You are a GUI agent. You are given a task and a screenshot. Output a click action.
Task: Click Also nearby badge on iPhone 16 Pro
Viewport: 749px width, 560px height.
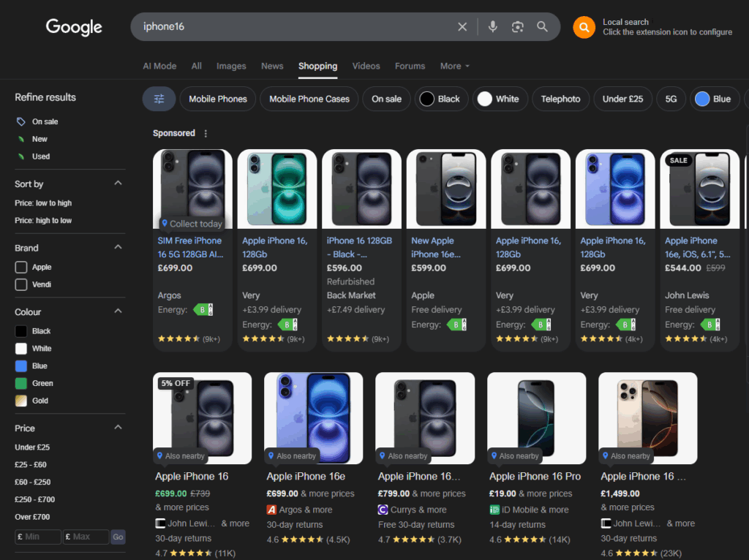click(x=514, y=456)
